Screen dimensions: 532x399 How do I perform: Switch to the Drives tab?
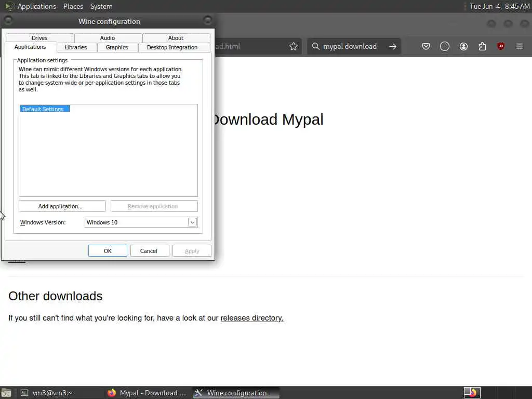click(x=39, y=38)
